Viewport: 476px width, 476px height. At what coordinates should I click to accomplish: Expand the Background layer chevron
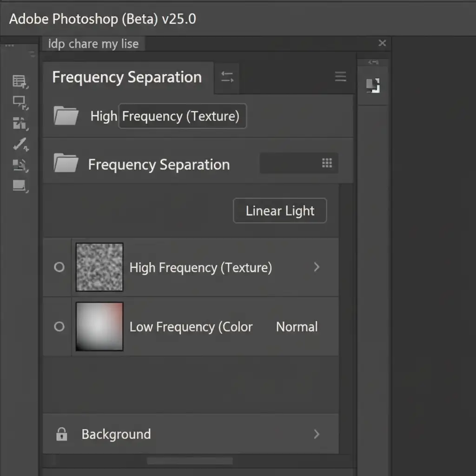(x=317, y=434)
